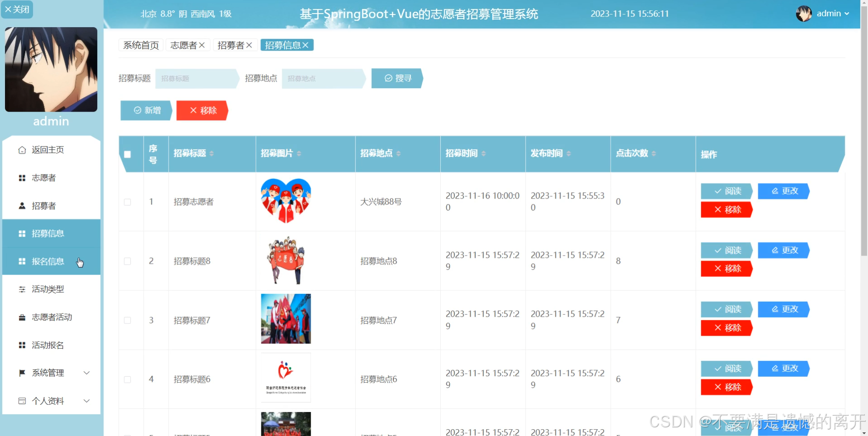This screenshot has width=868, height=436.
Task: Click 移除 for row 招募标题8
Action: (726, 269)
